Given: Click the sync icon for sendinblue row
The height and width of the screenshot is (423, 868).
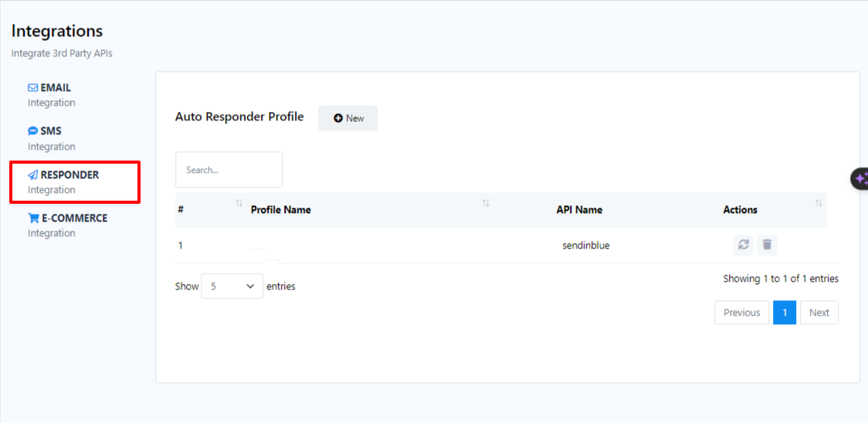Looking at the screenshot, I should point(743,245).
